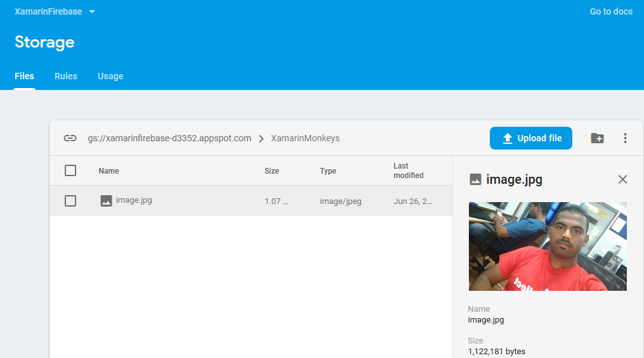Click the 1.07 size cell

276,201
